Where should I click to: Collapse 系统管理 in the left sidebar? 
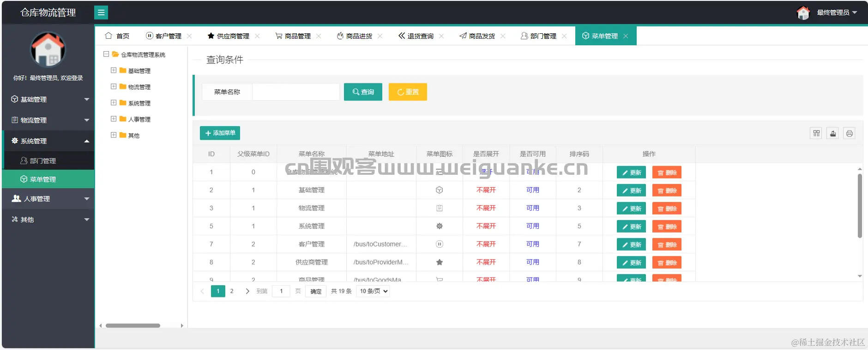pos(48,141)
